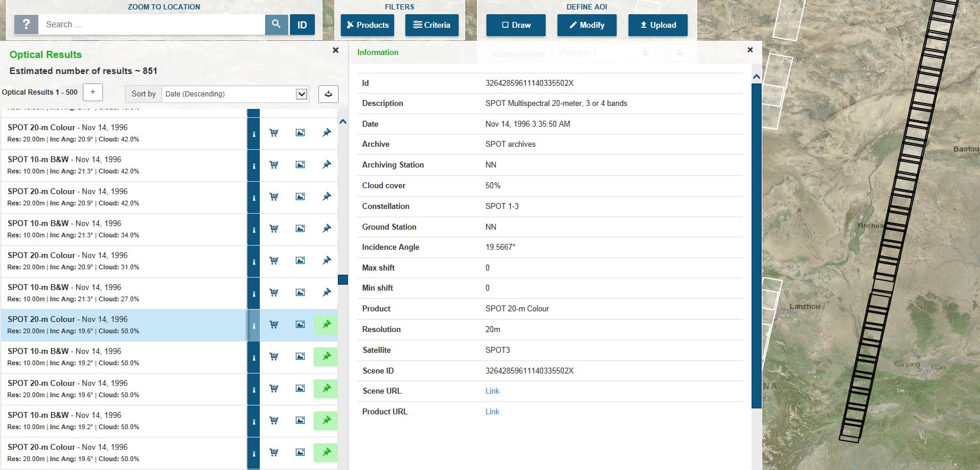Click the Lanzhou label on the map

[805, 306]
